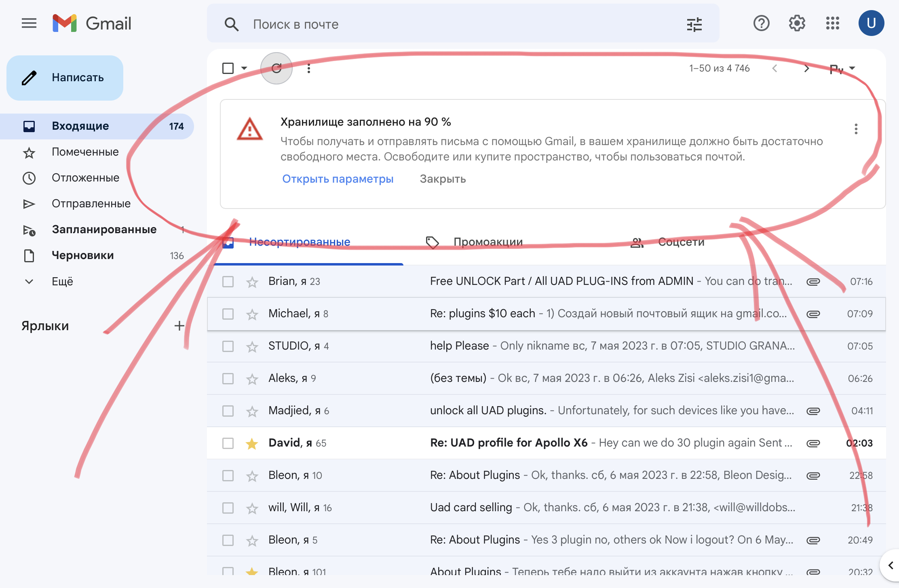This screenshot has height=588, width=899.
Task: Refresh the inbox
Action: tap(276, 68)
